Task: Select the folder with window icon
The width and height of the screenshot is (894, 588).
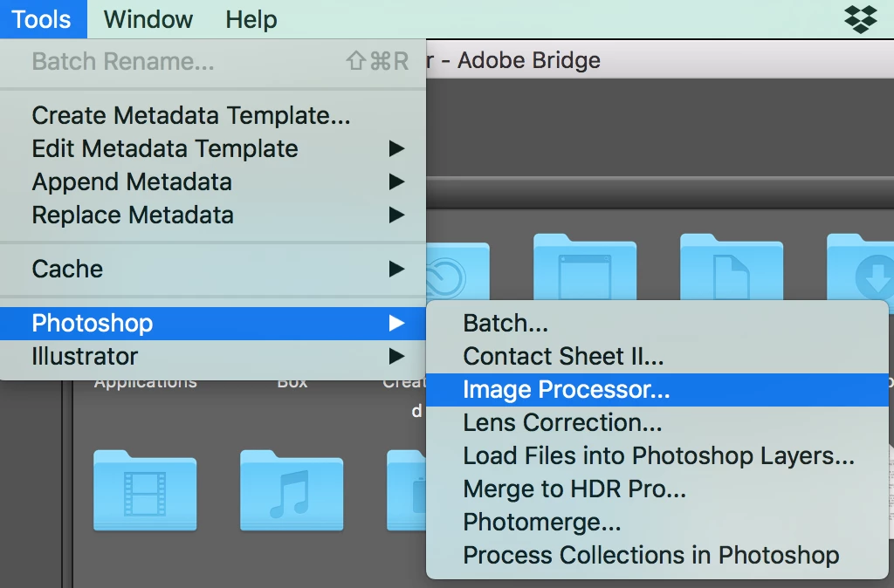Action: 585,267
